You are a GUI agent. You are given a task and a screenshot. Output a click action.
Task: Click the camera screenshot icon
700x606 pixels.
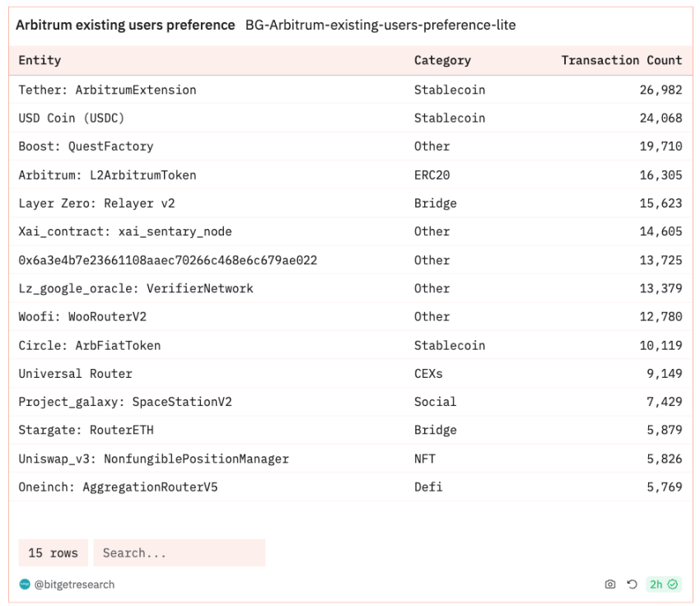pos(609,584)
